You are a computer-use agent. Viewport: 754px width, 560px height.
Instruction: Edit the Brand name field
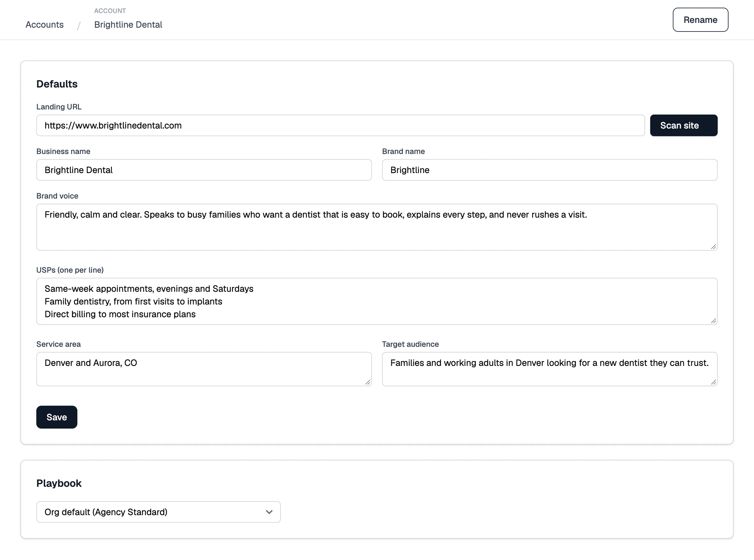tap(550, 170)
